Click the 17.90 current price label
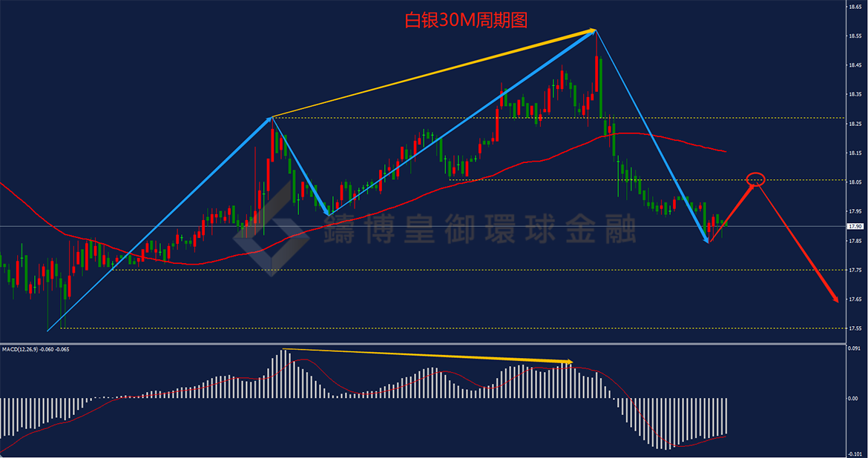868x458 pixels. 855,226
